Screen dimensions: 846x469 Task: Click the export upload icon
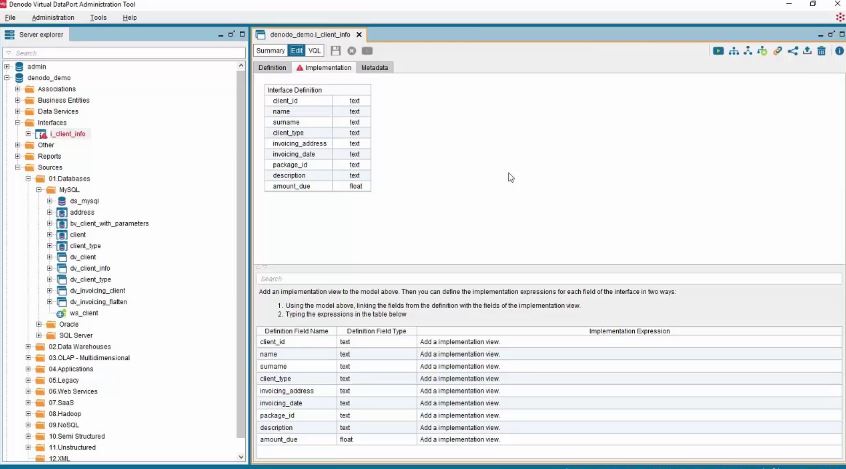807,51
